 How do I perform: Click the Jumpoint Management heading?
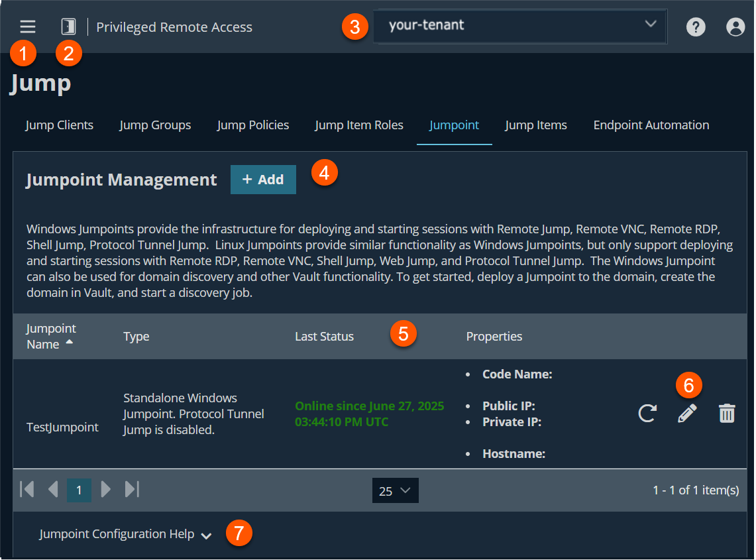tap(121, 180)
